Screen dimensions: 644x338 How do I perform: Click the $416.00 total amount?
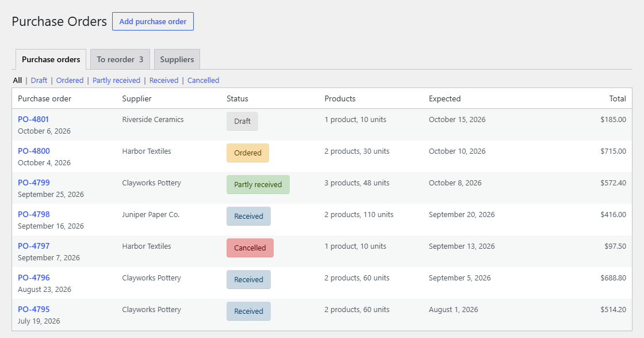click(x=613, y=215)
